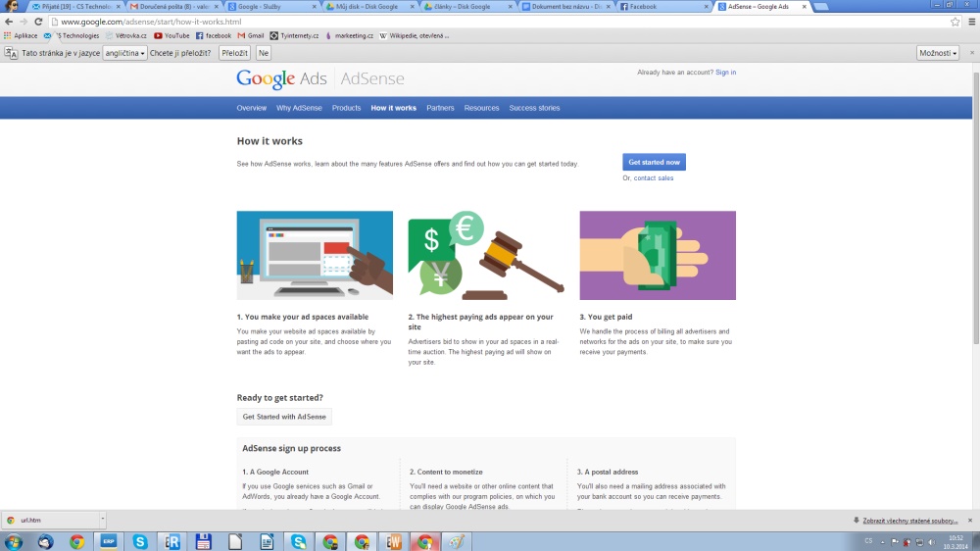The image size is (980, 551).
Task: Open the Overview nav item
Action: click(x=251, y=108)
